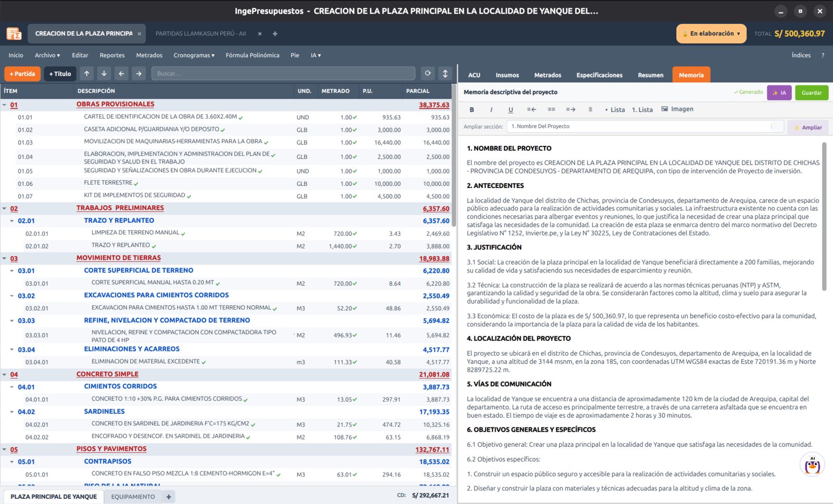The image size is (833, 504).
Task: Open the AI penguin assistant bubble
Action: pyautogui.click(x=812, y=465)
